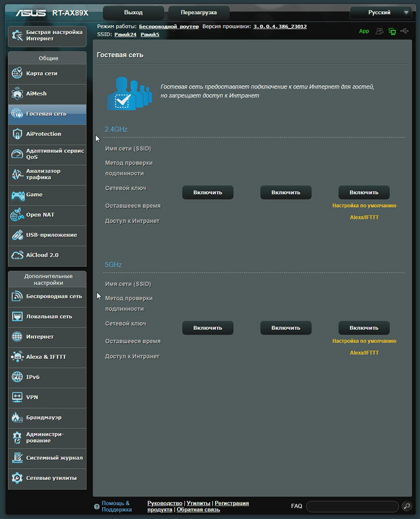This screenshot has height=519, width=420.
Task: Click the USB application icon
Action: tap(17, 235)
